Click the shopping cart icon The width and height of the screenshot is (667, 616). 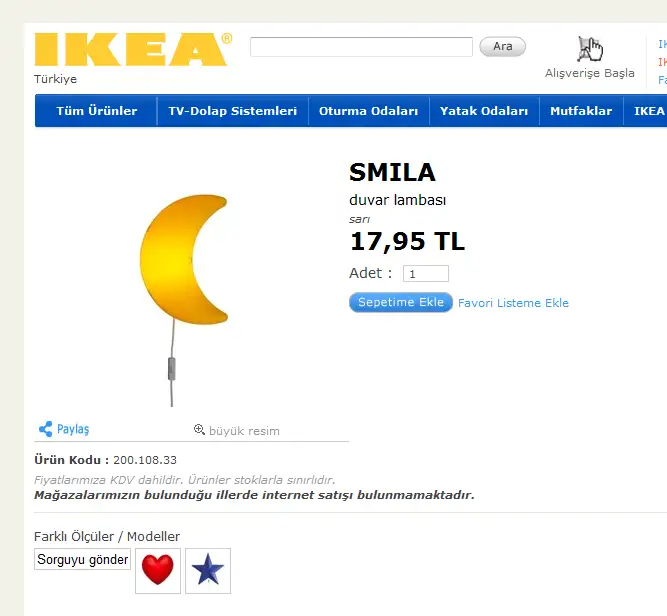click(590, 49)
